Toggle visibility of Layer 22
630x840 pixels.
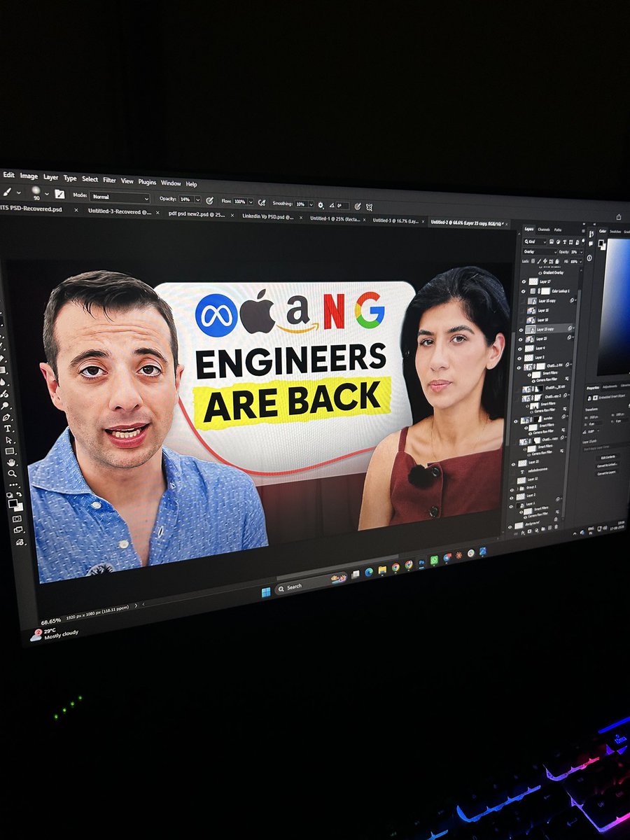[x=513, y=464]
